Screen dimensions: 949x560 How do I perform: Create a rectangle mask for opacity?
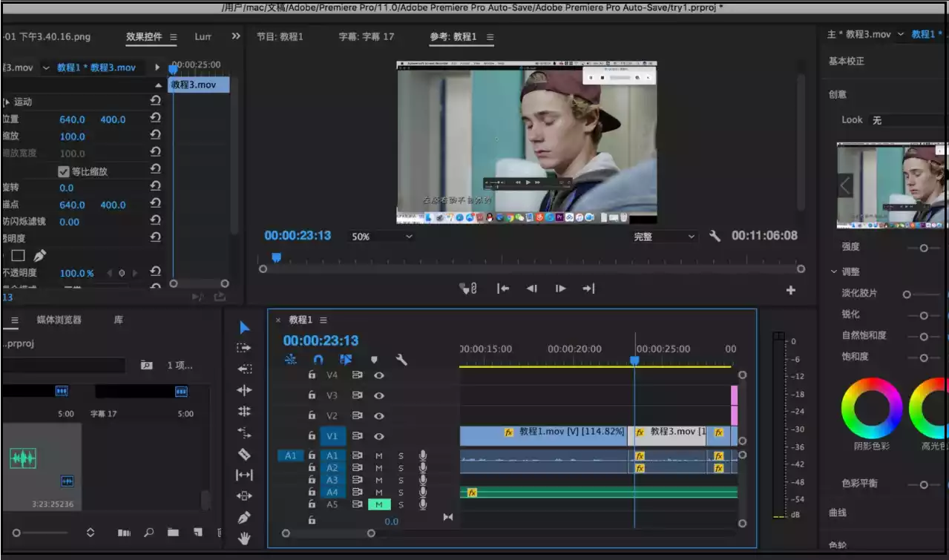[19, 256]
